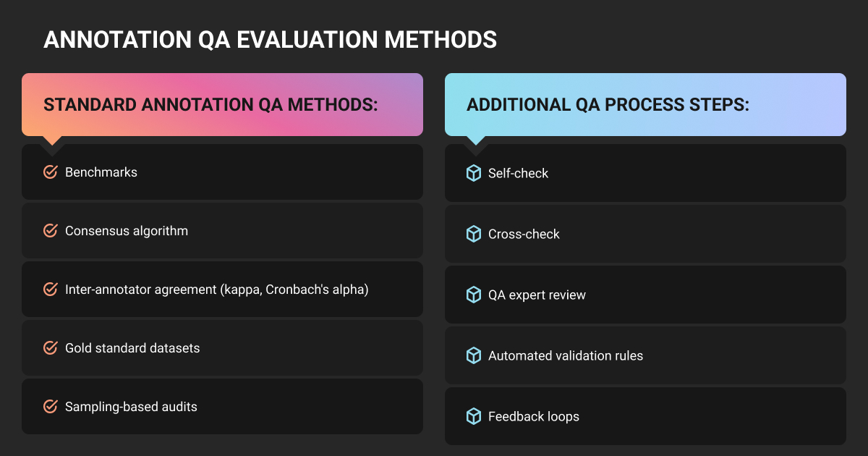Click the Annotation QA Evaluation Methods title
The height and width of the screenshot is (456, 868).
click(270, 39)
